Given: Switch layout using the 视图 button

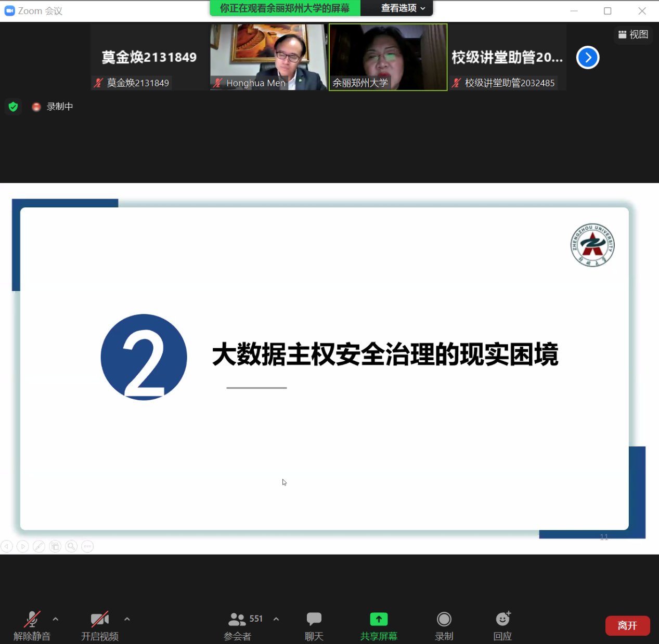Looking at the screenshot, I should (x=633, y=34).
